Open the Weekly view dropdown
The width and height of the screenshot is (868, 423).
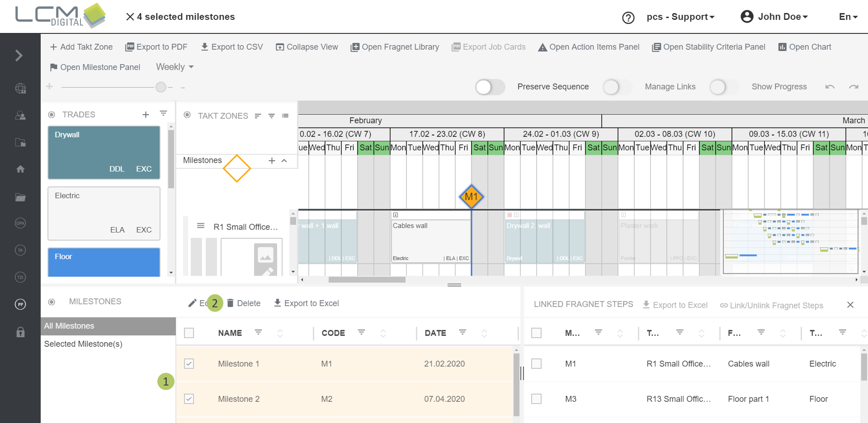point(174,67)
